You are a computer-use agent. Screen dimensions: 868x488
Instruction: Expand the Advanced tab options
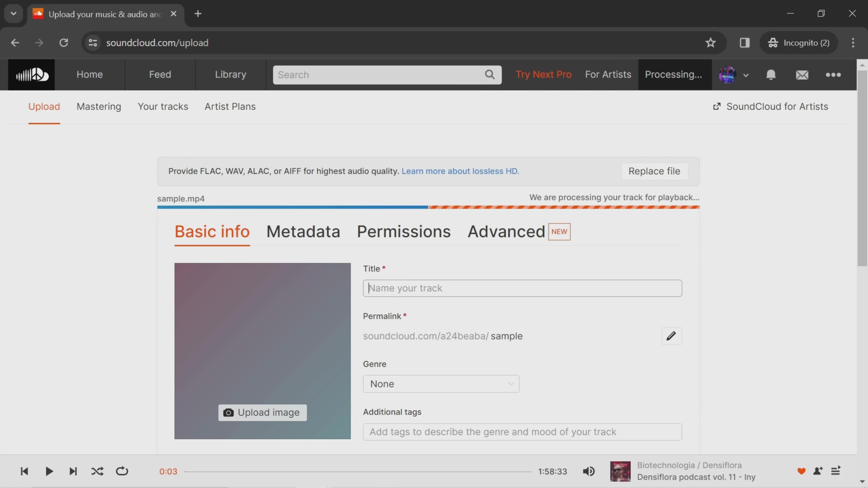click(505, 231)
